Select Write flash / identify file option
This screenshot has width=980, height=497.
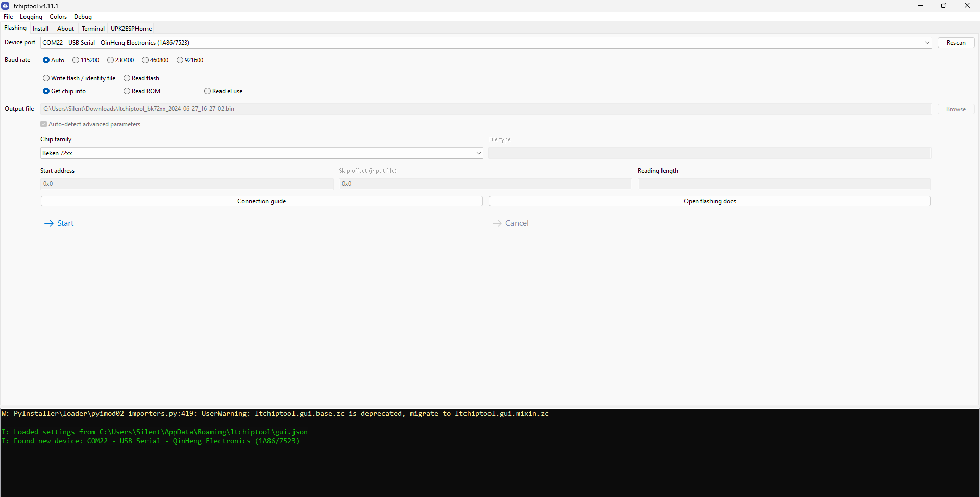(x=79, y=78)
